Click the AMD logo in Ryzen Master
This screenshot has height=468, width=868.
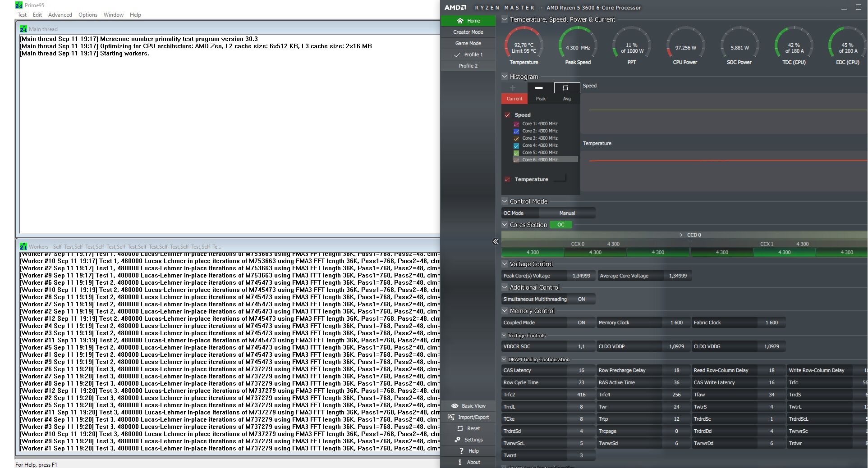[455, 7]
